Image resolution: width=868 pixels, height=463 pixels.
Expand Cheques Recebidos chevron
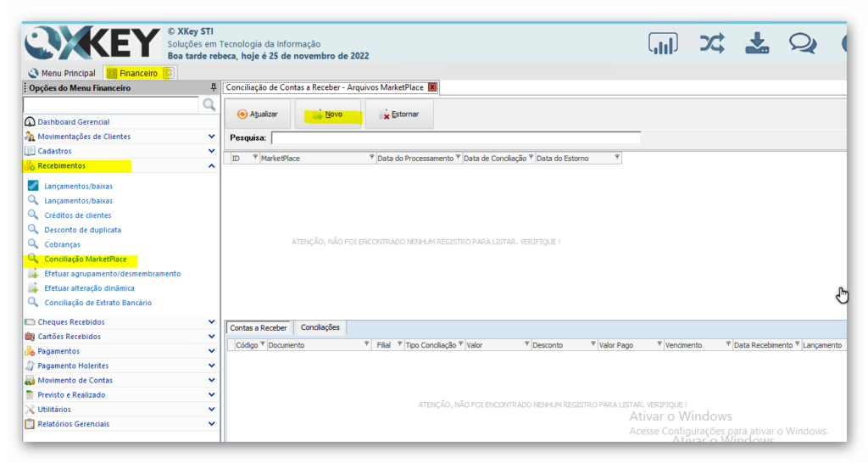coord(211,321)
